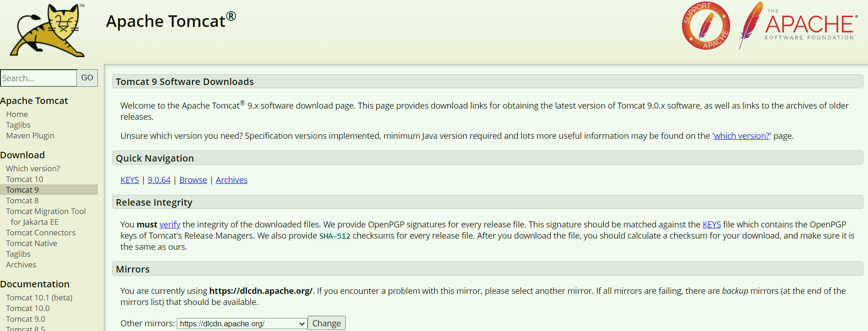Click the Change mirror button
This screenshot has width=868, height=331.
327,323
